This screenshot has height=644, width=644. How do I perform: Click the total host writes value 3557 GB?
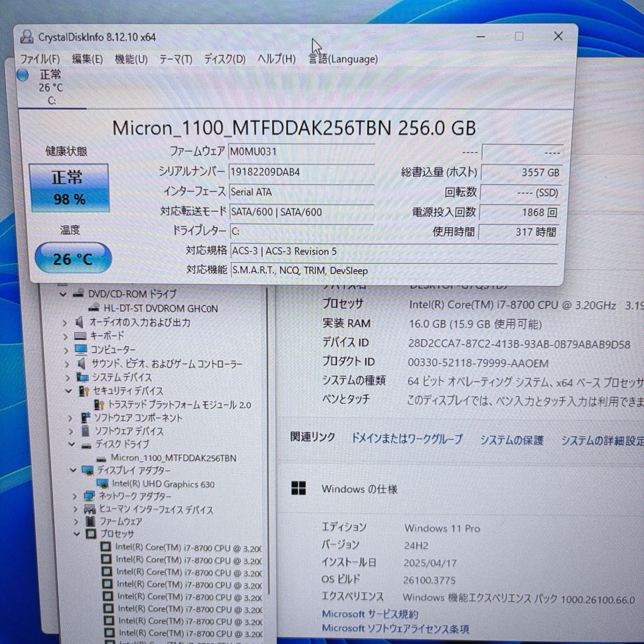pyautogui.click(x=521, y=173)
